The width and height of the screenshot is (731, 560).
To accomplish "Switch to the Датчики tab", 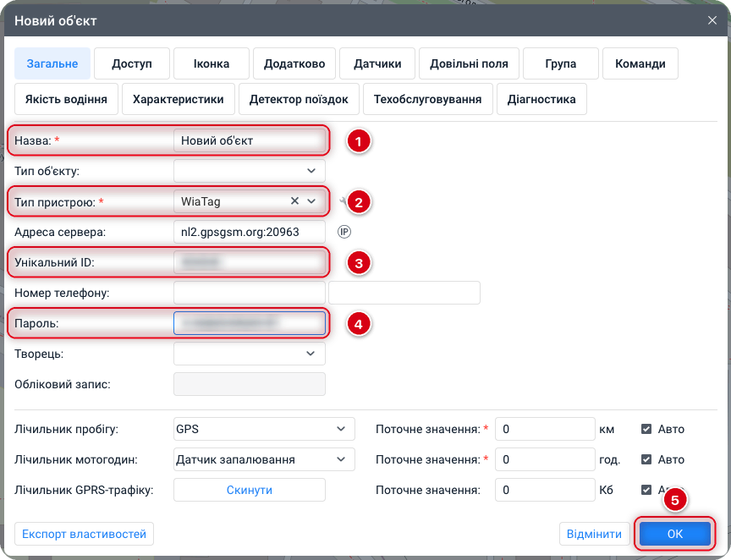I will click(377, 63).
